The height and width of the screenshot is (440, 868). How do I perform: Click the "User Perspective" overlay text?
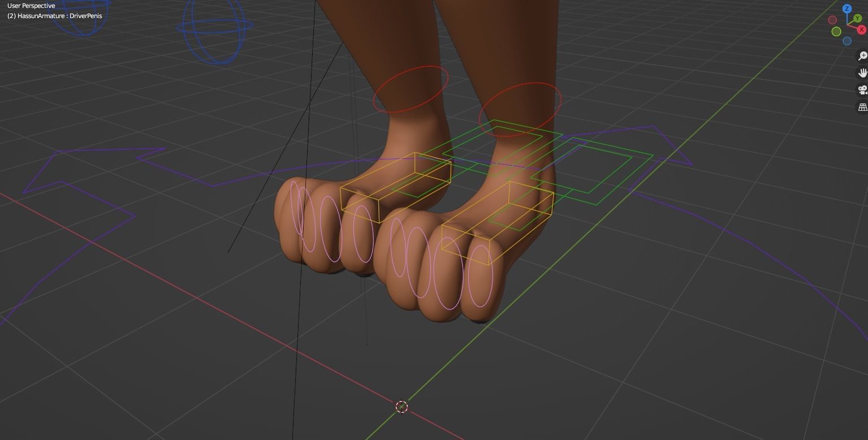tap(31, 6)
